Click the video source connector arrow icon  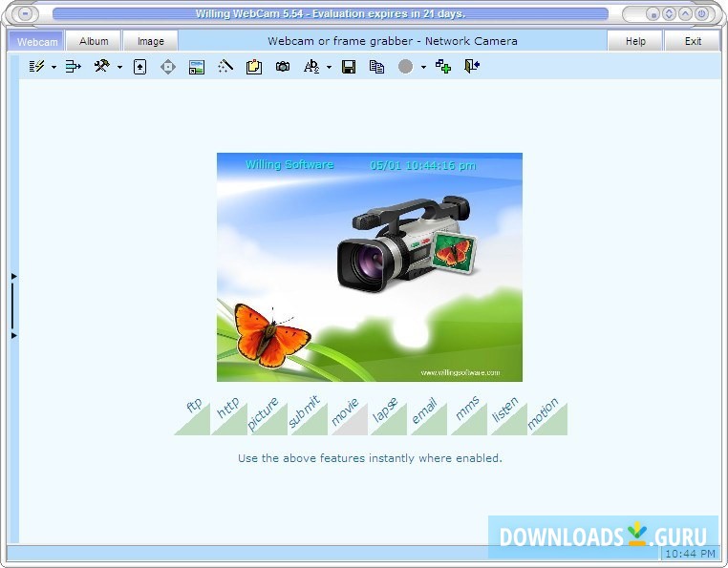point(73,67)
